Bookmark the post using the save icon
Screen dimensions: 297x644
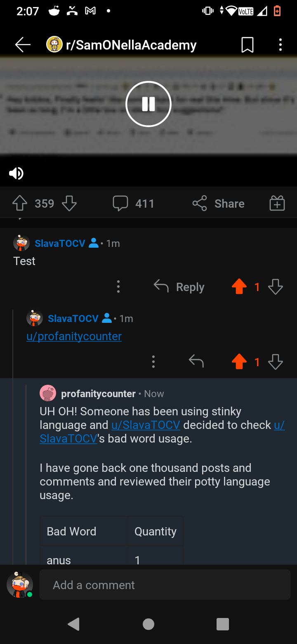click(247, 45)
